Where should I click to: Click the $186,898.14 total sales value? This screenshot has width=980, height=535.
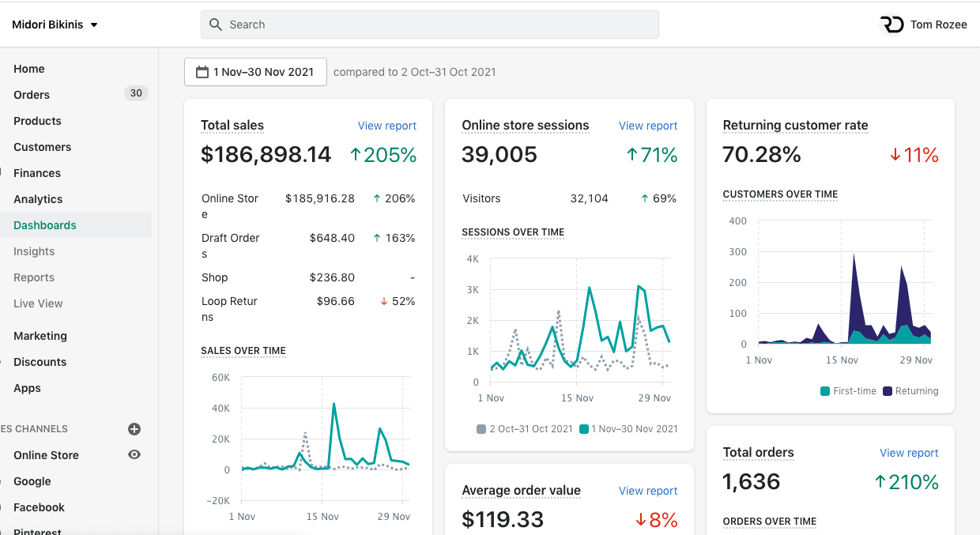tap(266, 154)
